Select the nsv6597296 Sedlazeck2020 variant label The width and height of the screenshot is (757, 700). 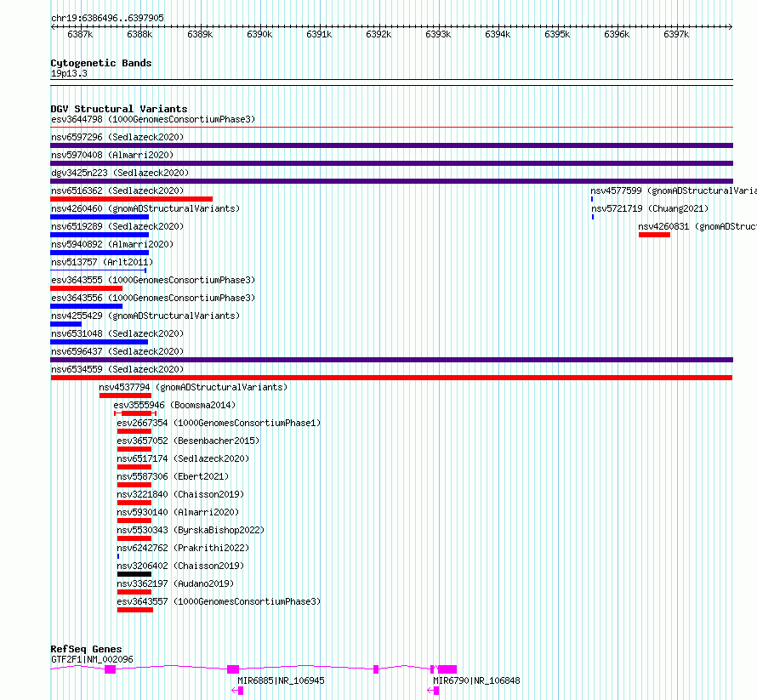(x=117, y=137)
